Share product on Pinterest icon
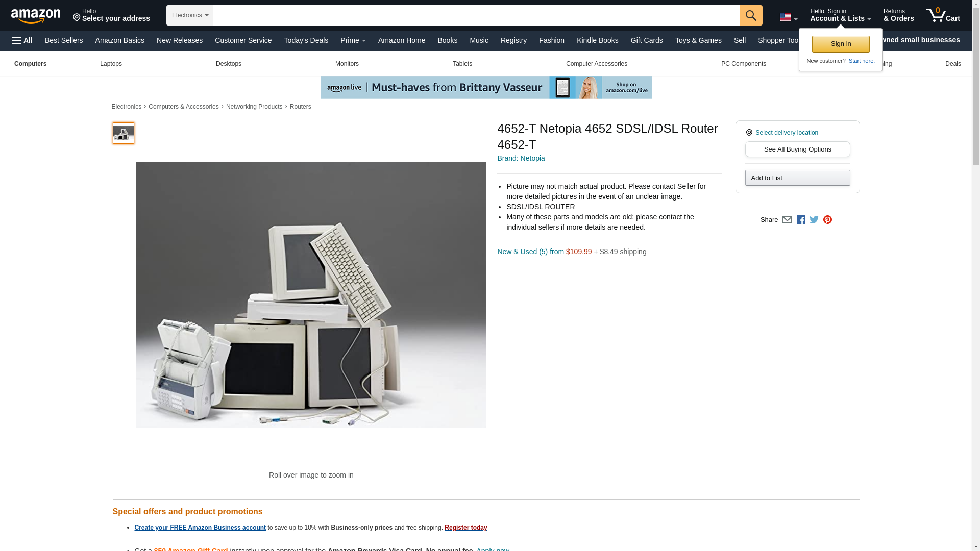The height and width of the screenshot is (551, 980). tap(827, 220)
